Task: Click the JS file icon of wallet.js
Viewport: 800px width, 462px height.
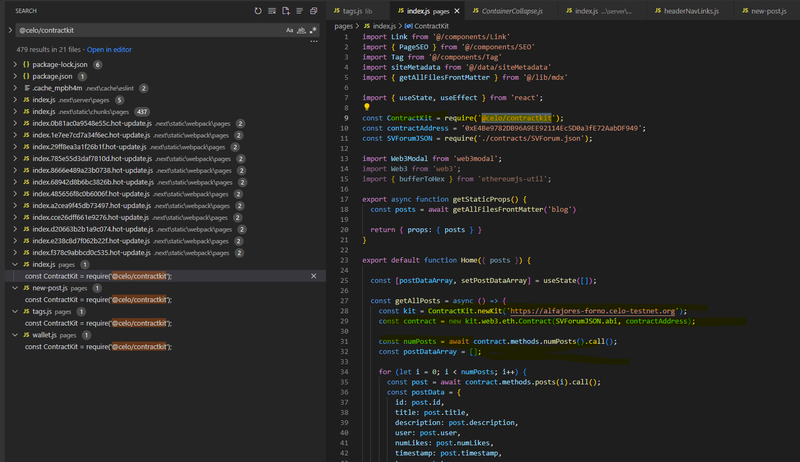Action: [x=26, y=335]
